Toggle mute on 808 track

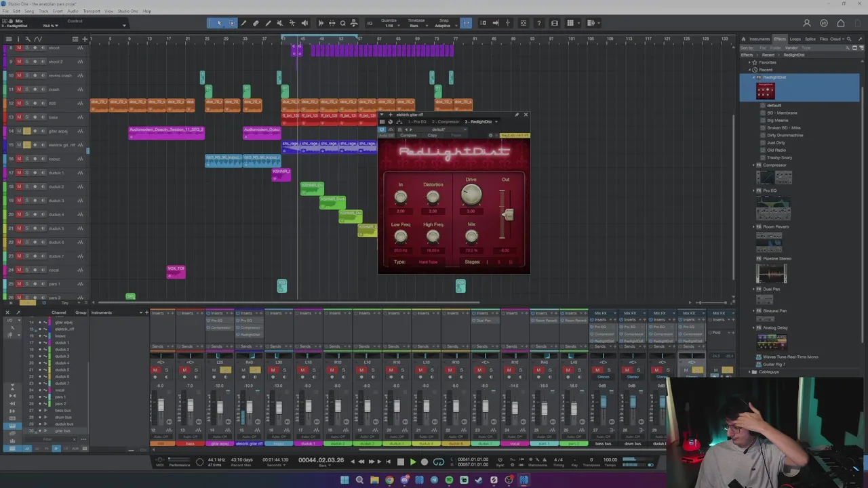pos(19,103)
